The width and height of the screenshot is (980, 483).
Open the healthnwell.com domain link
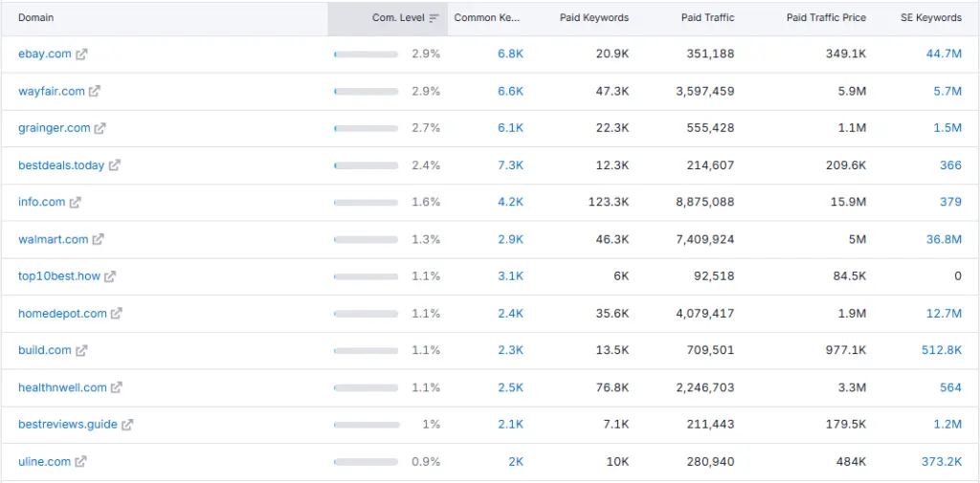pos(62,387)
